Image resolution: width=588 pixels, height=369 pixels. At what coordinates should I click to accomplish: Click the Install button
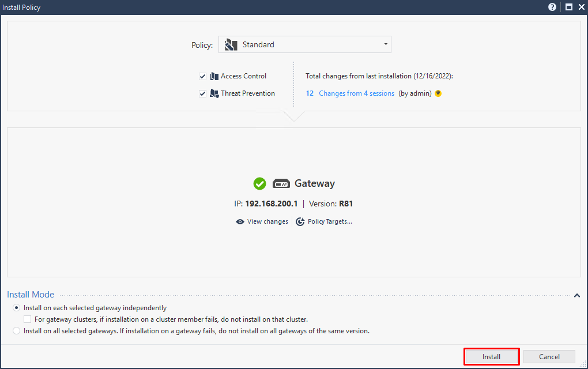tap(491, 356)
